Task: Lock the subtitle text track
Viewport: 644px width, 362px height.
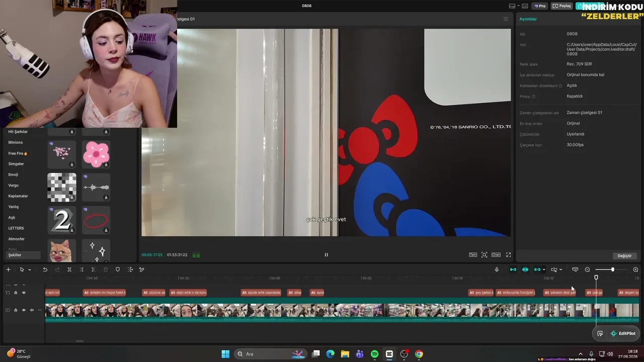Action: point(16,293)
